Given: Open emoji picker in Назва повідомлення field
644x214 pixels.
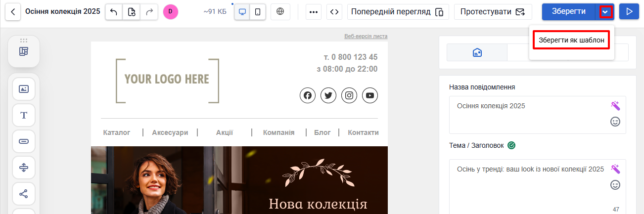Looking at the screenshot, I should (x=615, y=122).
